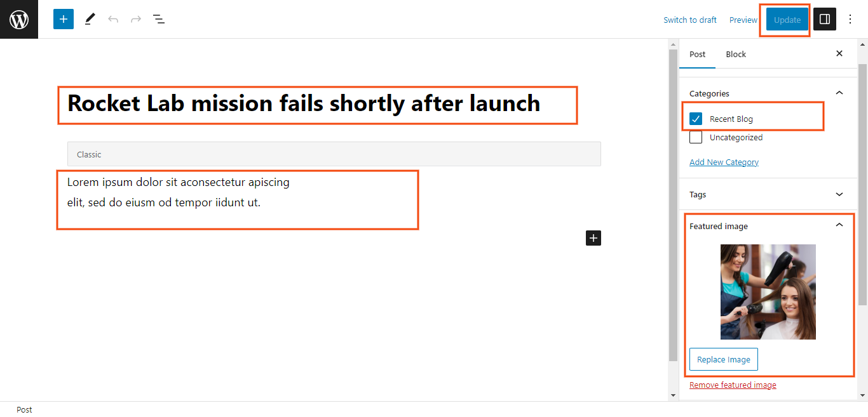Collapse the Categories panel

pos(839,93)
